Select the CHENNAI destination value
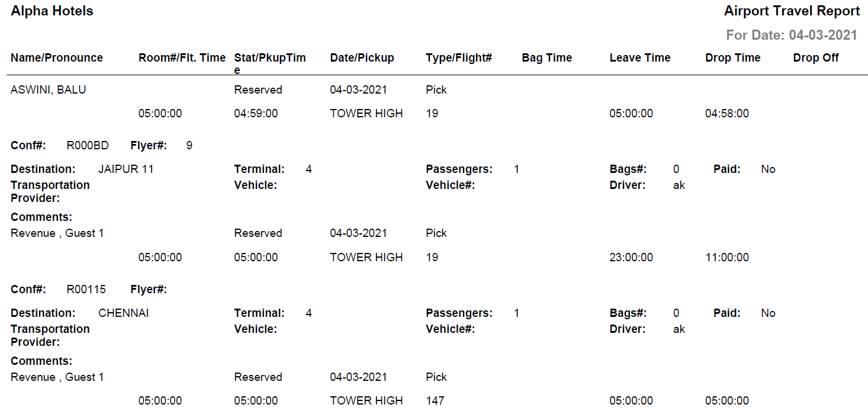The width and height of the screenshot is (868, 417). (123, 313)
